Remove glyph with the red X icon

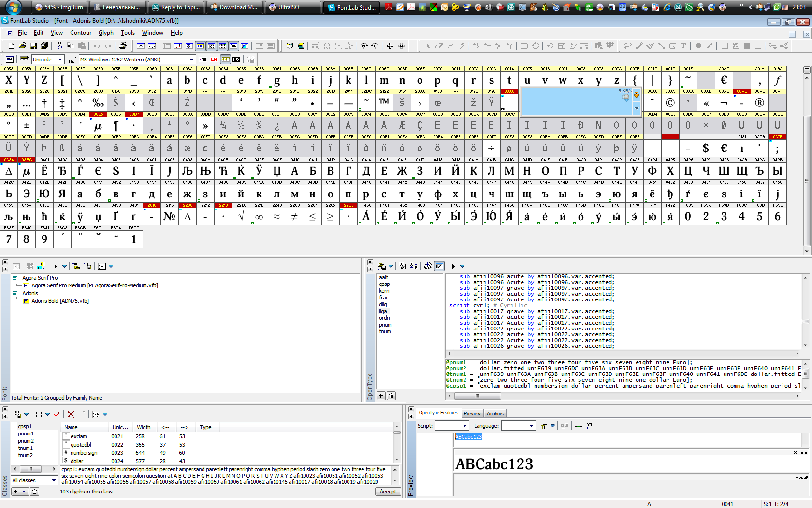[71, 414]
